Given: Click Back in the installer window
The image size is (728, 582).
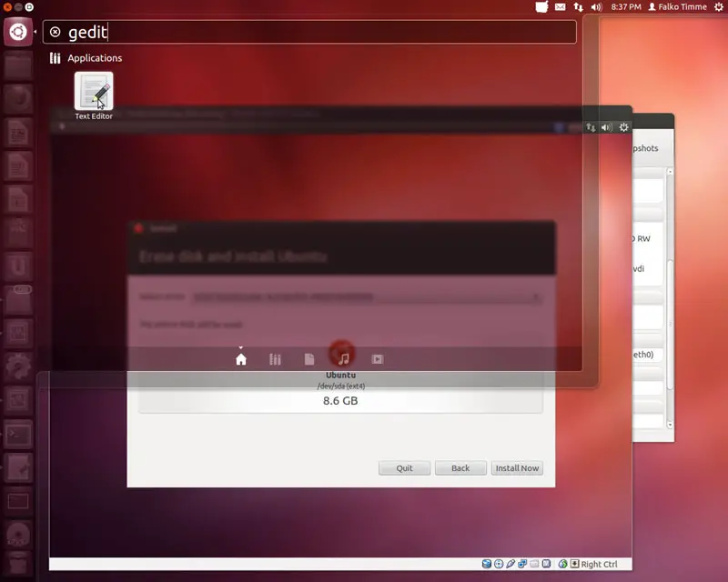Looking at the screenshot, I should [x=460, y=468].
